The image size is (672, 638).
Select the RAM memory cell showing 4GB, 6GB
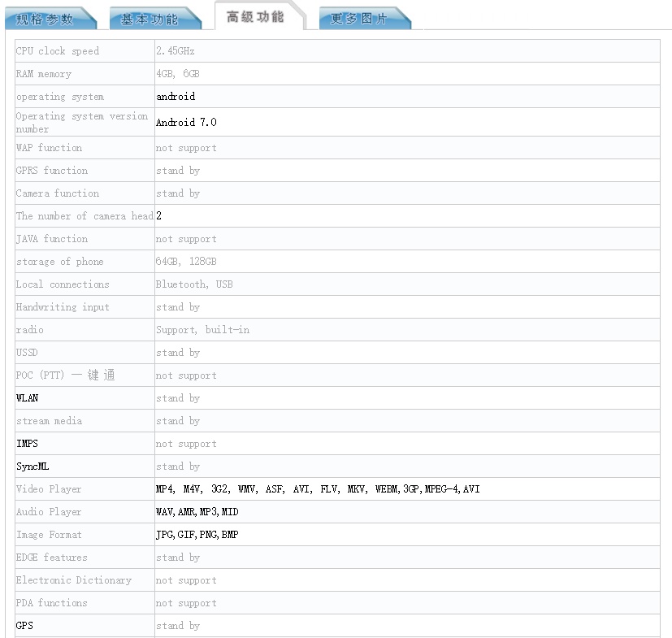[x=177, y=73]
